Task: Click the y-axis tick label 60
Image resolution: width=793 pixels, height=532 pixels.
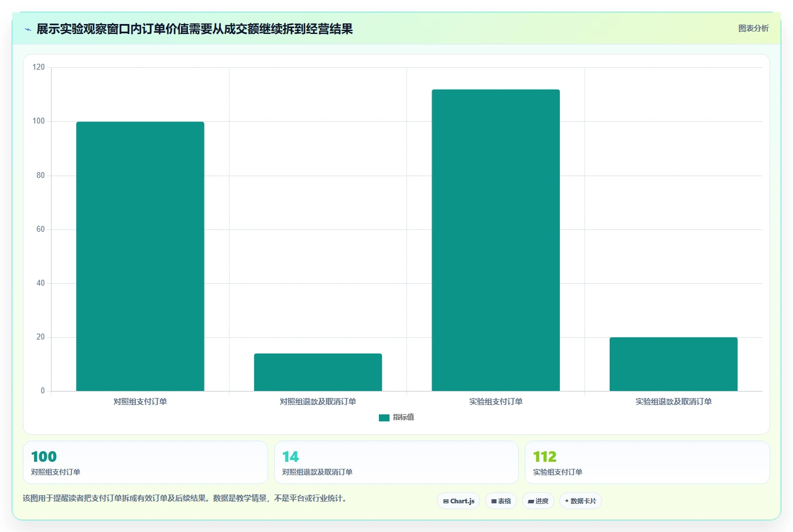Action: (40, 229)
